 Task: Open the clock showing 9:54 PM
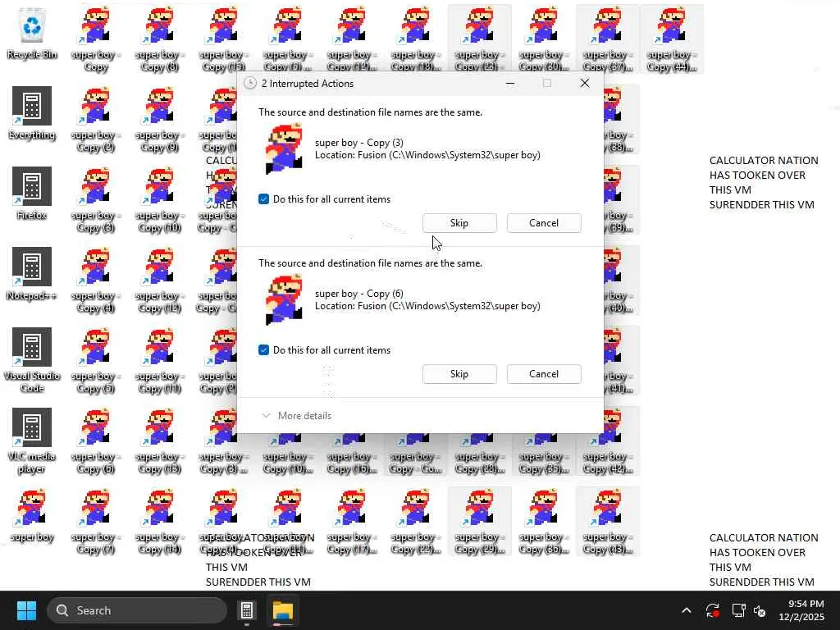pyautogui.click(x=801, y=610)
